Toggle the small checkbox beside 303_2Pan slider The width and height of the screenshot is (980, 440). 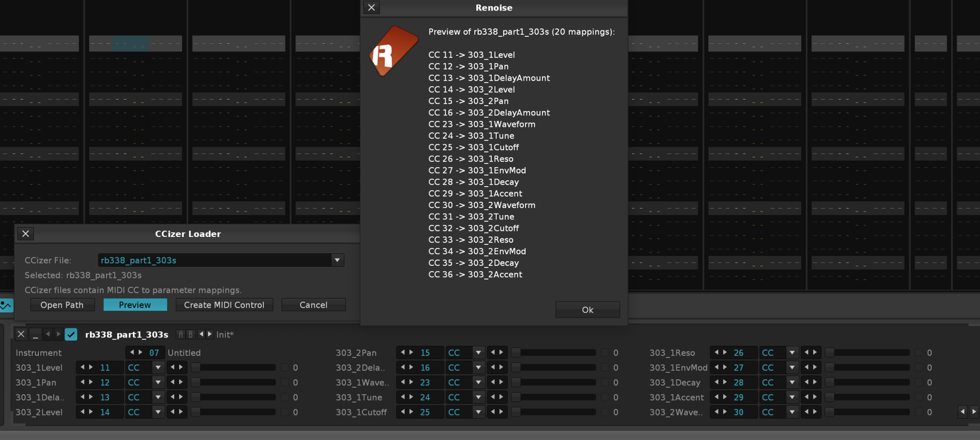point(605,352)
